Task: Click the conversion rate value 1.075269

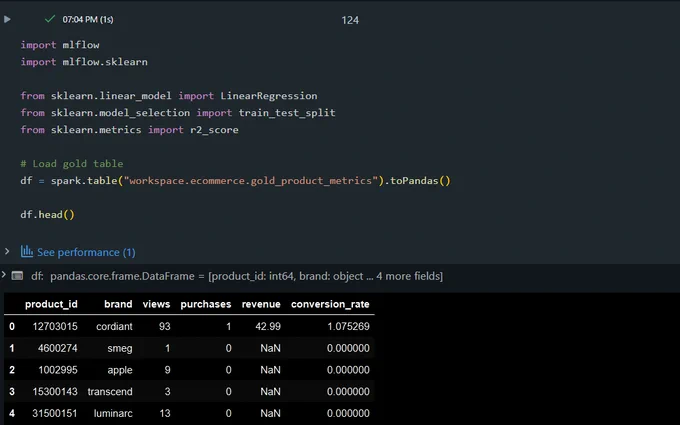Action: 348,326
